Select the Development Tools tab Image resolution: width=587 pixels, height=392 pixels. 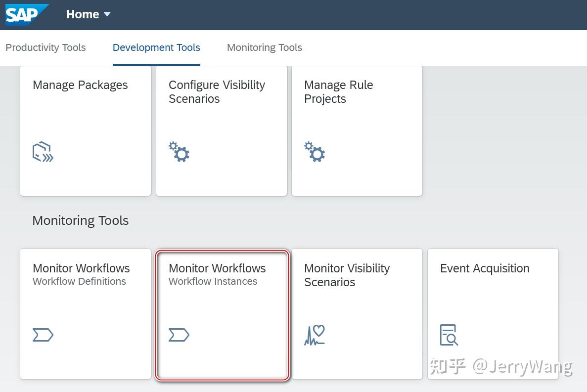pyautogui.click(x=156, y=47)
